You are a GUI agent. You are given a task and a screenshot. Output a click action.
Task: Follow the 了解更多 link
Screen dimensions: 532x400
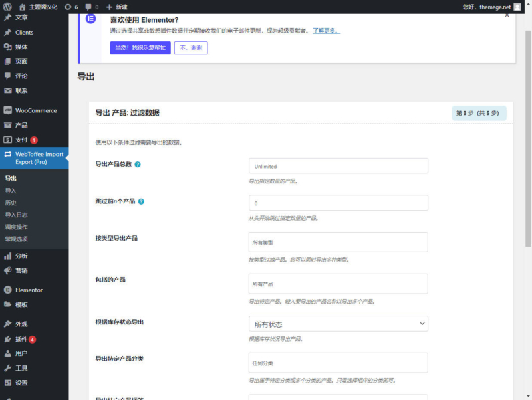[326, 31]
